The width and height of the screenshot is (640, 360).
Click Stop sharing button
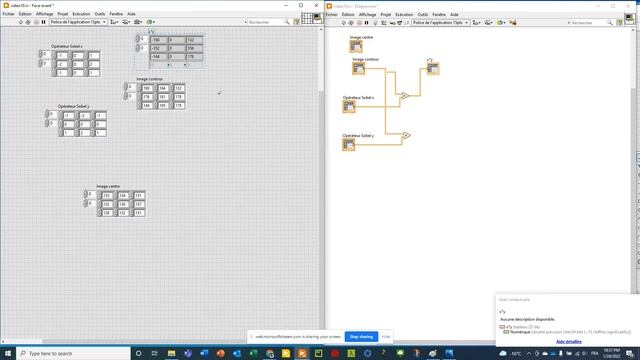[361, 337]
